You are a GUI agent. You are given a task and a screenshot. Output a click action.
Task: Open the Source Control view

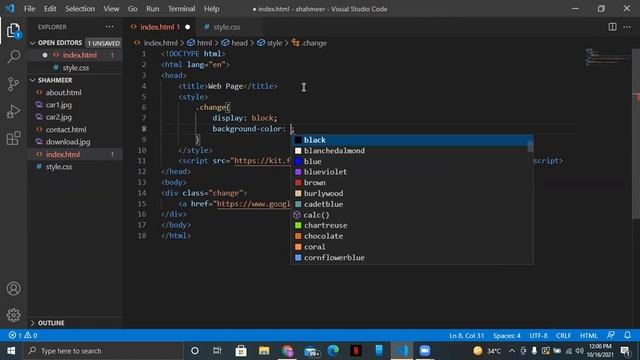[13, 84]
